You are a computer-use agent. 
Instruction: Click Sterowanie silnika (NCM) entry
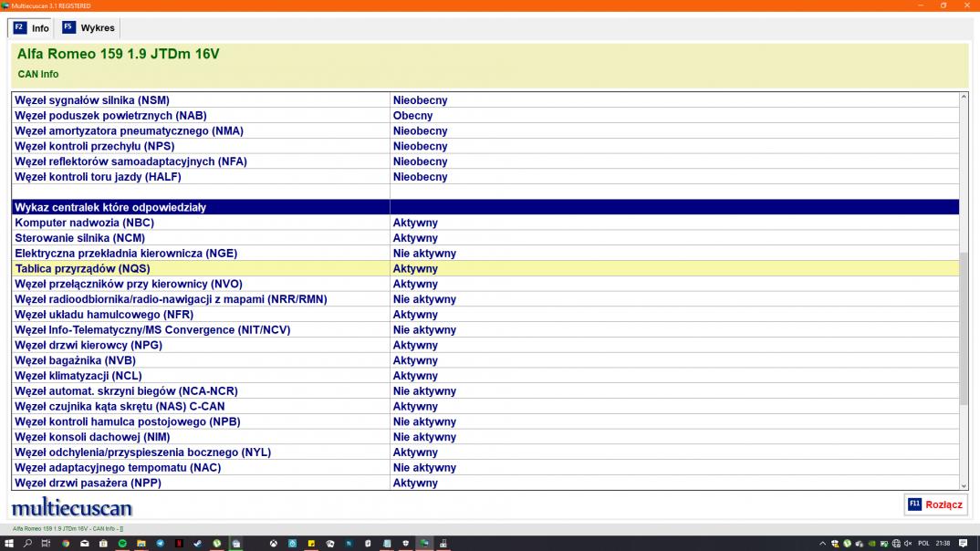485,238
